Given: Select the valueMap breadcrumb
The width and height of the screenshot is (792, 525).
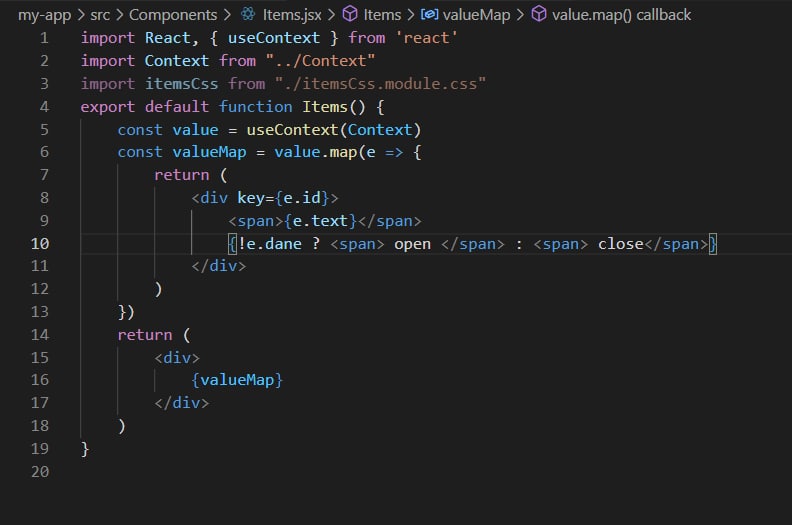Looking at the screenshot, I should point(476,15).
